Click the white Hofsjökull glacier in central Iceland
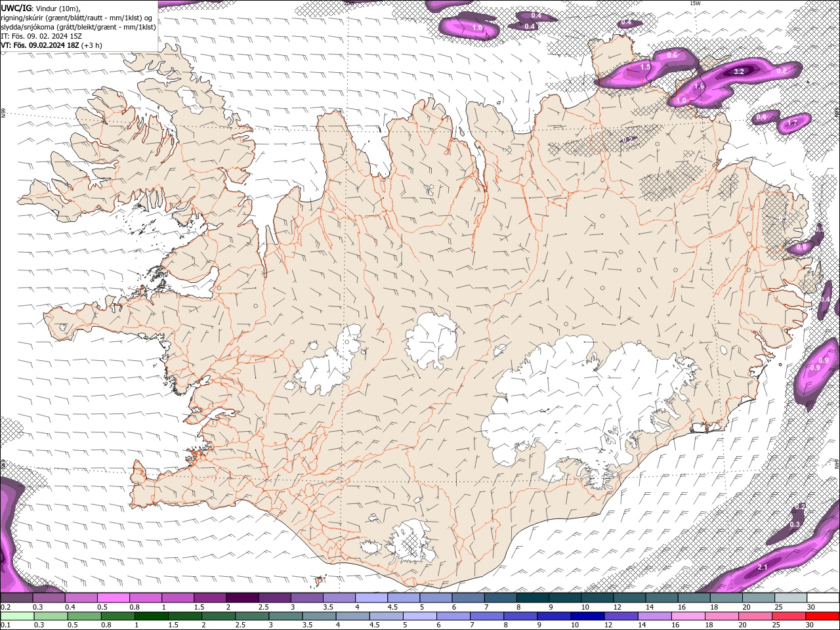Image resolution: width=840 pixels, height=630 pixels. (431, 341)
